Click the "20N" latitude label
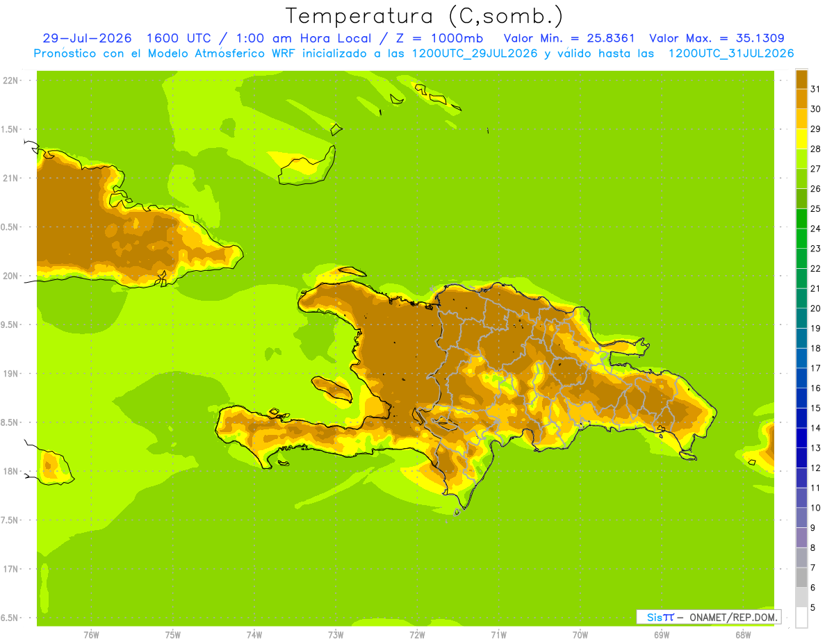 10,276
